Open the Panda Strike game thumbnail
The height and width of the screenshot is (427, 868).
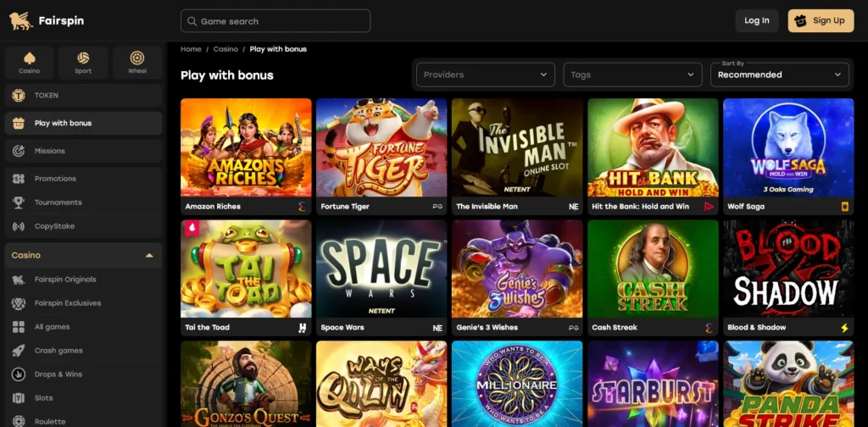point(788,384)
